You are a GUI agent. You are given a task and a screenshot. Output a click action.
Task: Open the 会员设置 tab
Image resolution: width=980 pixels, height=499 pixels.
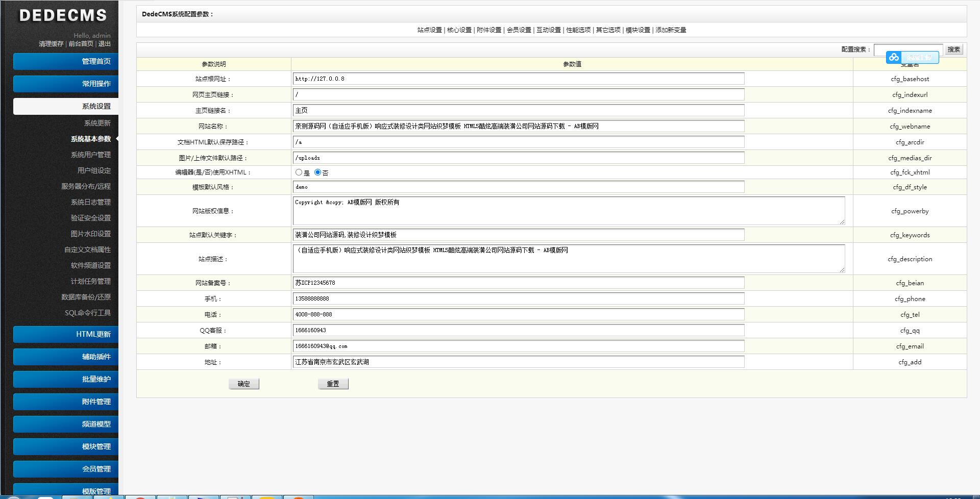tap(519, 30)
